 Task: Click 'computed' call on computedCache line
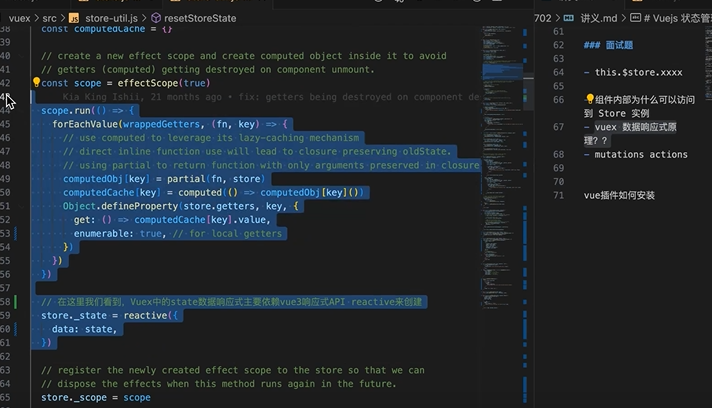200,192
